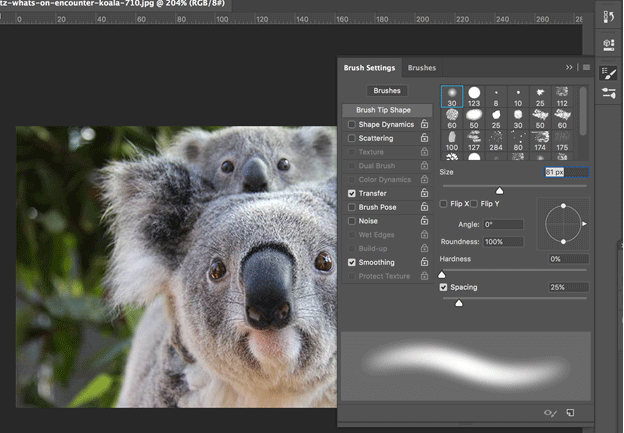
Task: Open Scattering settings label
Action: click(x=376, y=138)
